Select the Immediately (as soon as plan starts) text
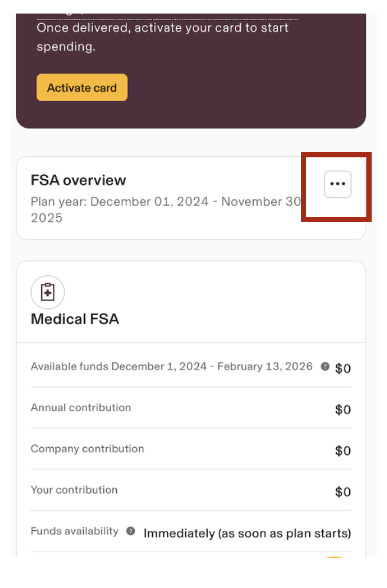 247,533
